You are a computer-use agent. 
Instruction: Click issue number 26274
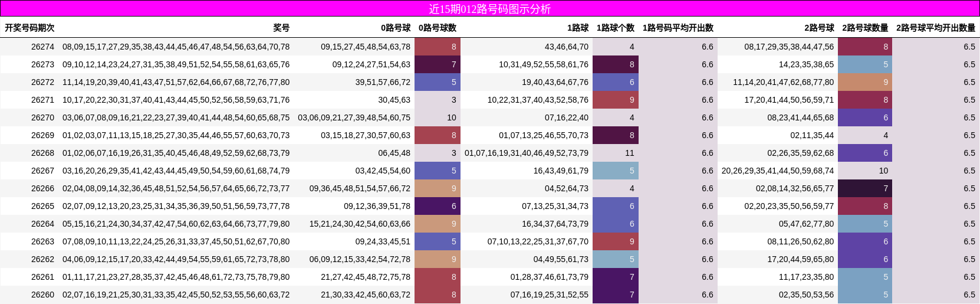tap(42, 47)
